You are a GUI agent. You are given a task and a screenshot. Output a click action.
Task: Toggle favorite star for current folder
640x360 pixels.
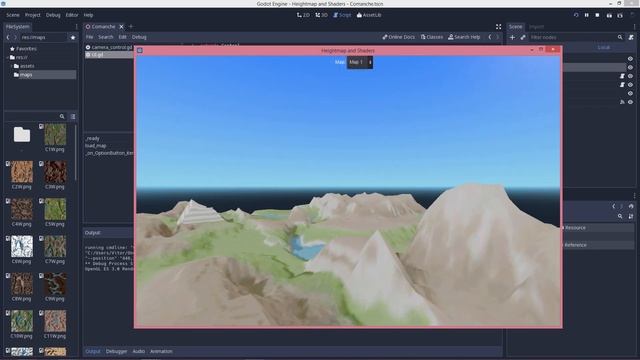73,38
